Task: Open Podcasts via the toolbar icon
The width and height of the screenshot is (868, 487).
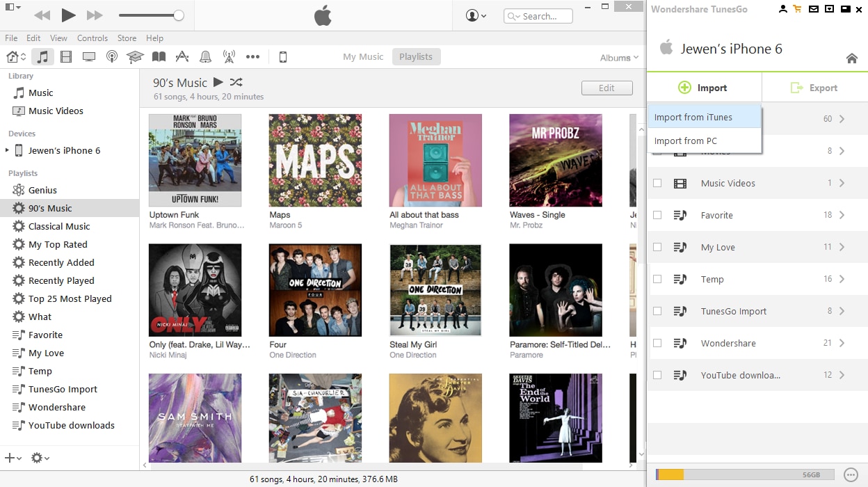Action: click(x=112, y=57)
